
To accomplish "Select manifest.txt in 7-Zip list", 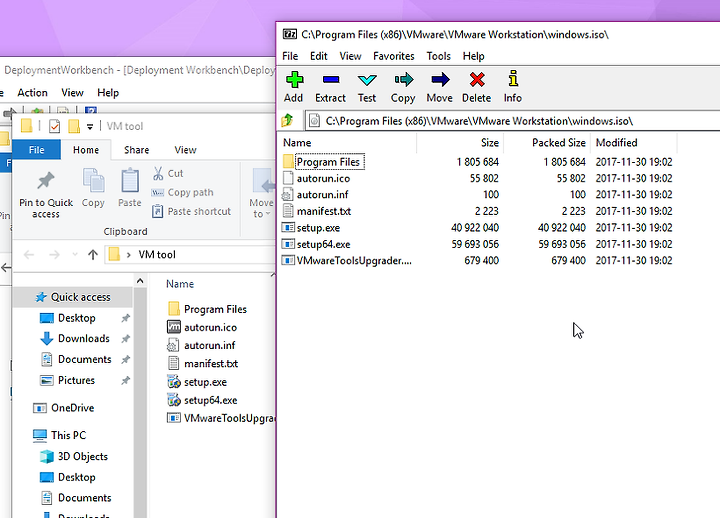I will point(324,211).
